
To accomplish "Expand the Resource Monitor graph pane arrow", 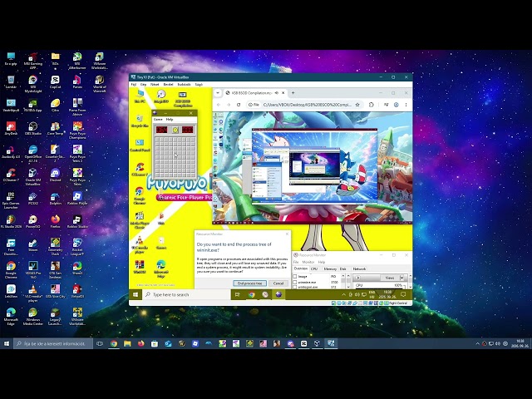I will pyautogui.click(x=357, y=278).
